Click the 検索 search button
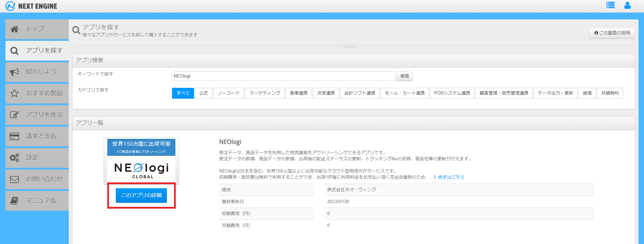 (405, 76)
